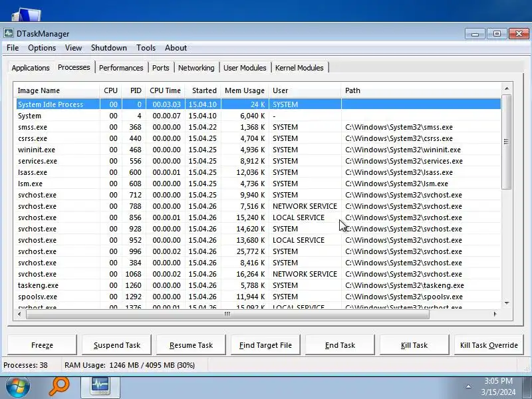Sort by the Path column header
This screenshot has height=399, width=532.
click(x=421, y=90)
